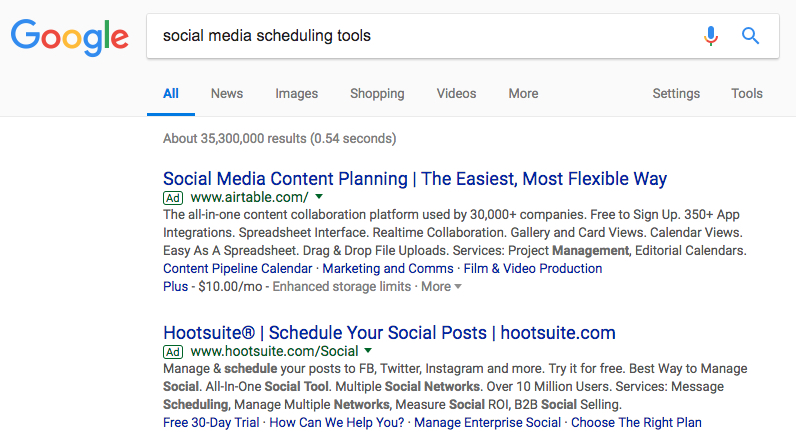This screenshot has height=446, width=796.
Task: Open the More search categories menu
Action: point(523,94)
